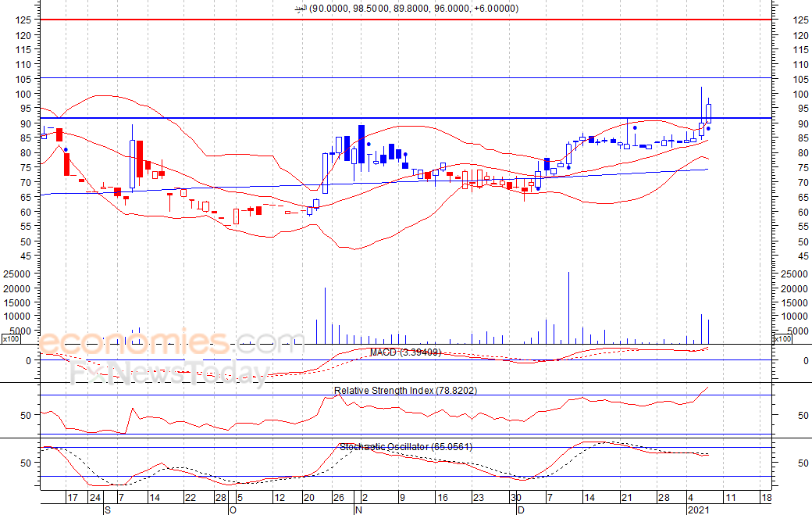Image resolution: width=812 pixels, height=515 pixels.
Task: Click the date axis label 22
Action: [191, 497]
